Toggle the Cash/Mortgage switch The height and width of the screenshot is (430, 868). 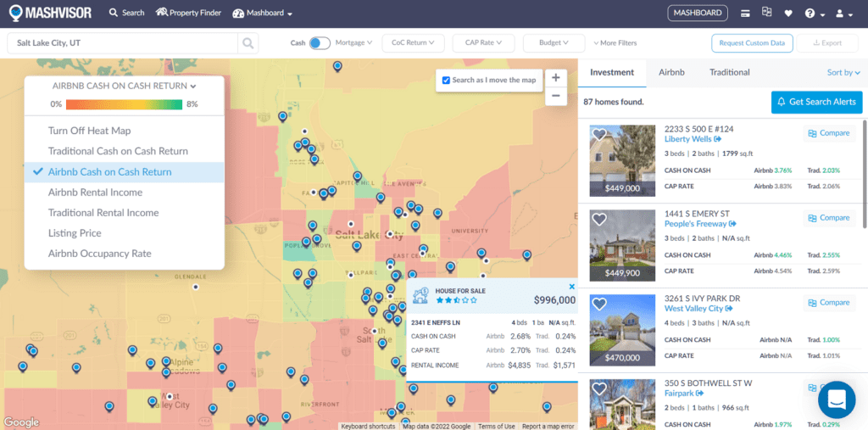tap(320, 42)
